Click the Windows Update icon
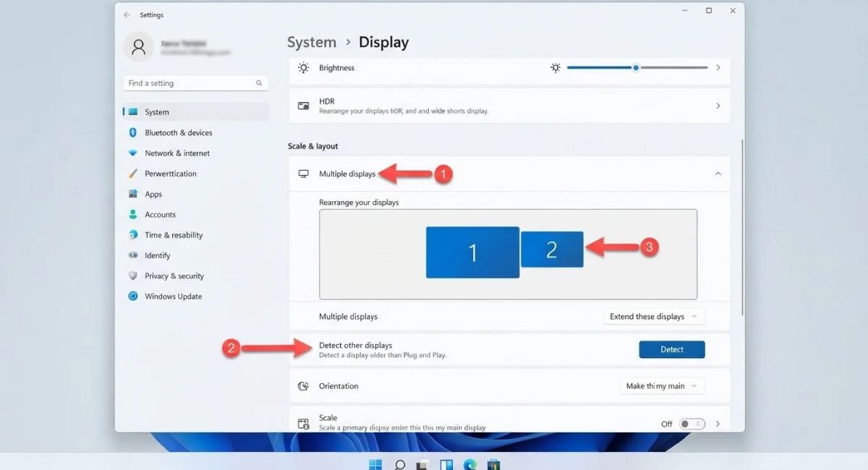The width and height of the screenshot is (868, 470). tap(133, 296)
